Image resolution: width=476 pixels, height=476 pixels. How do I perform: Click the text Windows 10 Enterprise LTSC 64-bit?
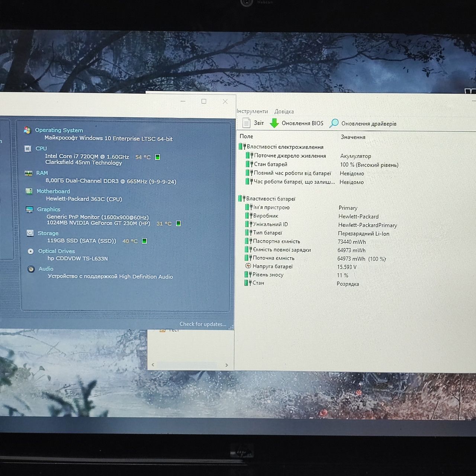[126, 138]
